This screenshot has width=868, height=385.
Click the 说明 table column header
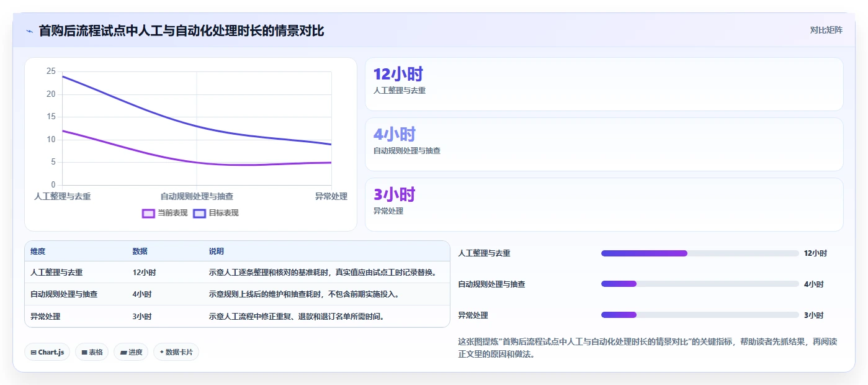(217, 251)
